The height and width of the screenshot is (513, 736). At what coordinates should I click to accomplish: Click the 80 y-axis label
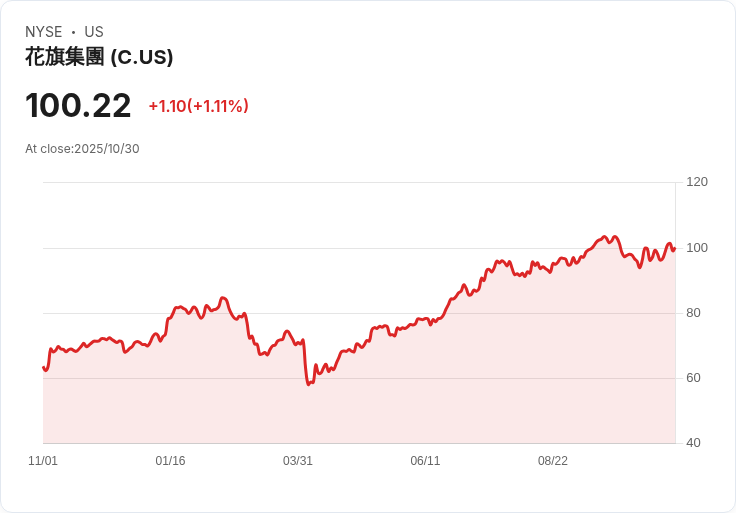pyautogui.click(x=693, y=313)
